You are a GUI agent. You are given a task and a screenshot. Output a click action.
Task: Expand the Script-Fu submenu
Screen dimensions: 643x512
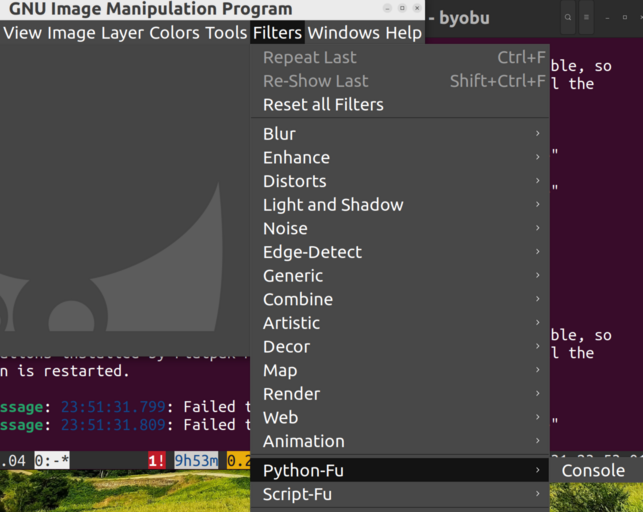coord(400,494)
